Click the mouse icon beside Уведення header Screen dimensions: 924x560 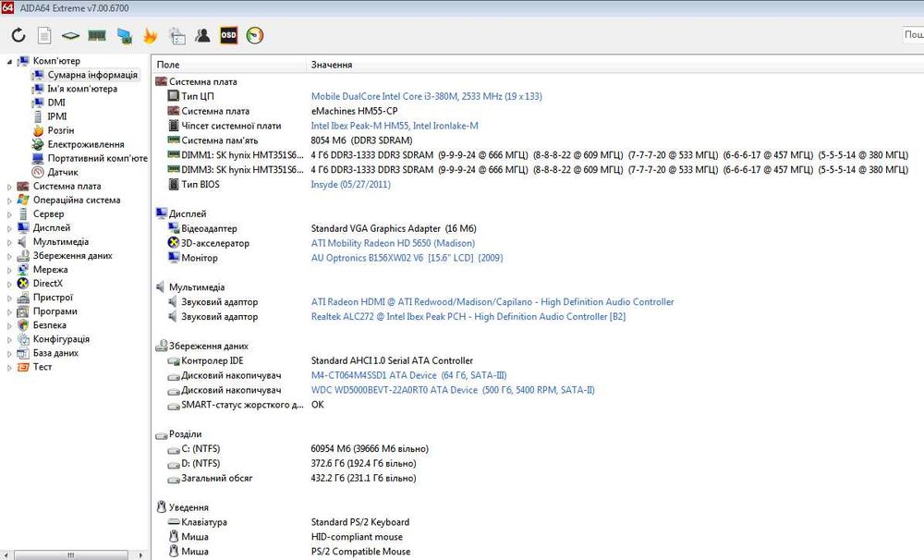pos(161,506)
